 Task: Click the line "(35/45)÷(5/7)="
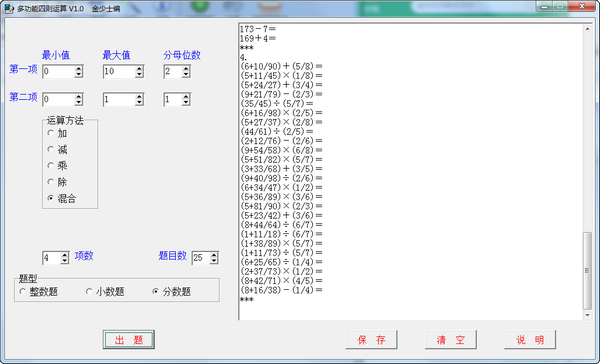[x=277, y=103]
